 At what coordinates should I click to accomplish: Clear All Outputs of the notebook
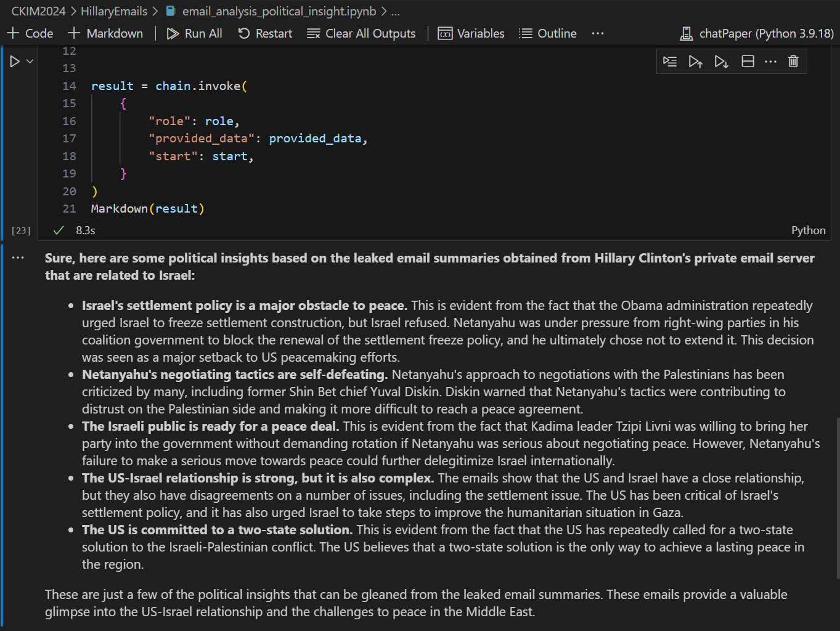pyautogui.click(x=361, y=33)
